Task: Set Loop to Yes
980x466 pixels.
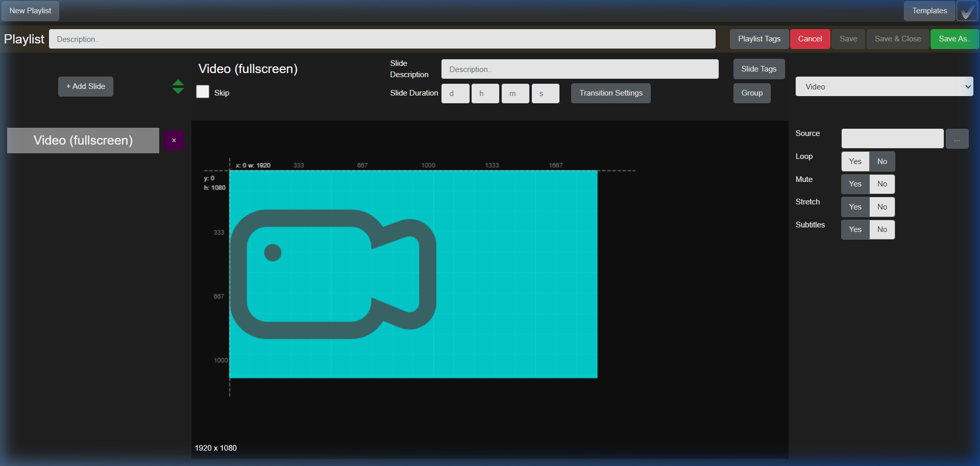Action: [855, 161]
